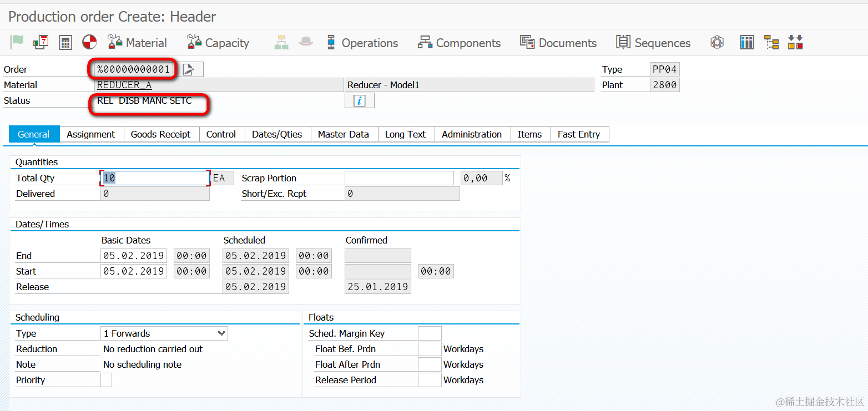Click the yellow hierarchy structure icon
This screenshot has width=868, height=411.
tap(771, 42)
